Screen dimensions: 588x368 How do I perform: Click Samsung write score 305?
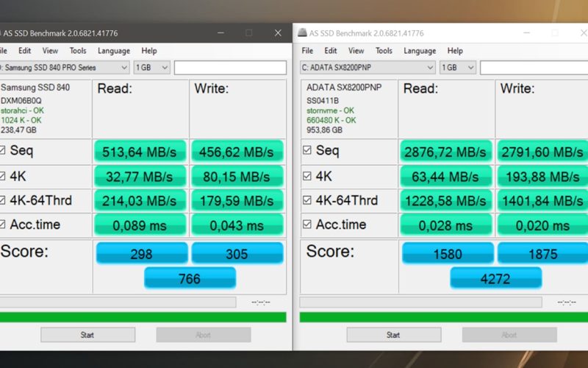237,253
